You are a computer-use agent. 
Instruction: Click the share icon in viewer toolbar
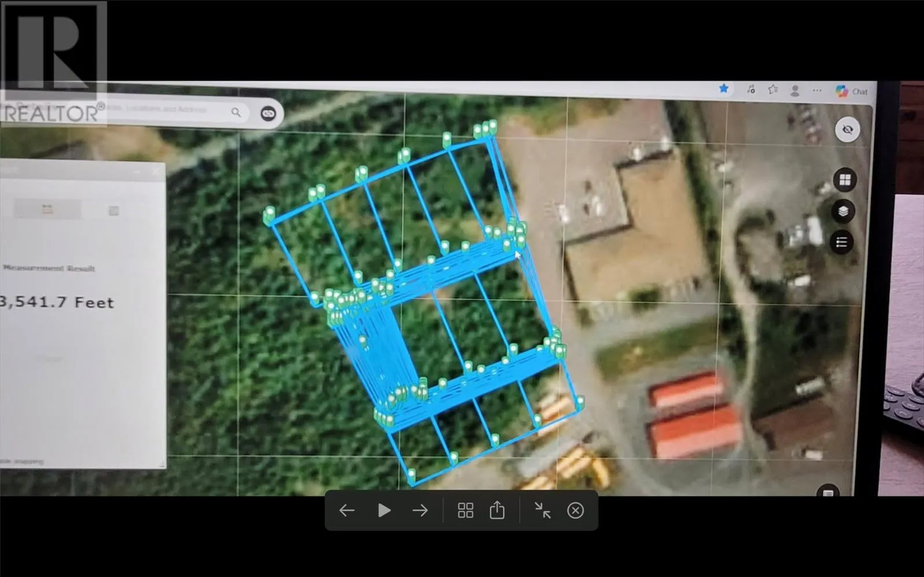(x=497, y=511)
